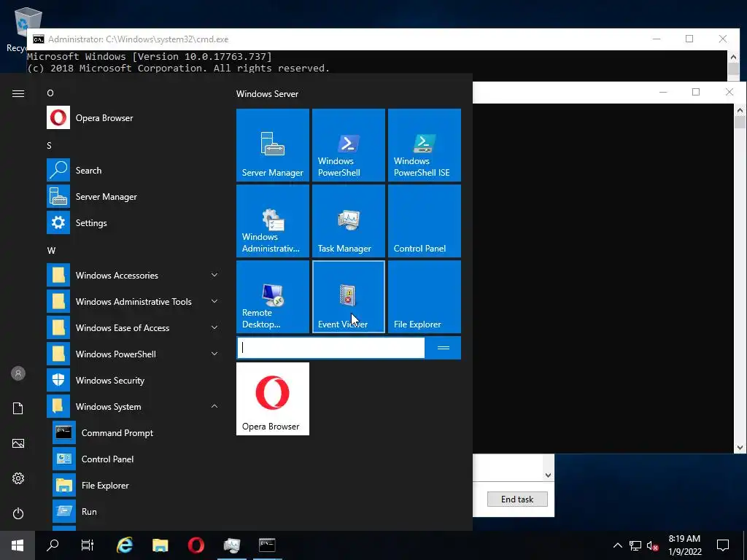
Task: Open Settings in the app list
Action: tap(133, 222)
